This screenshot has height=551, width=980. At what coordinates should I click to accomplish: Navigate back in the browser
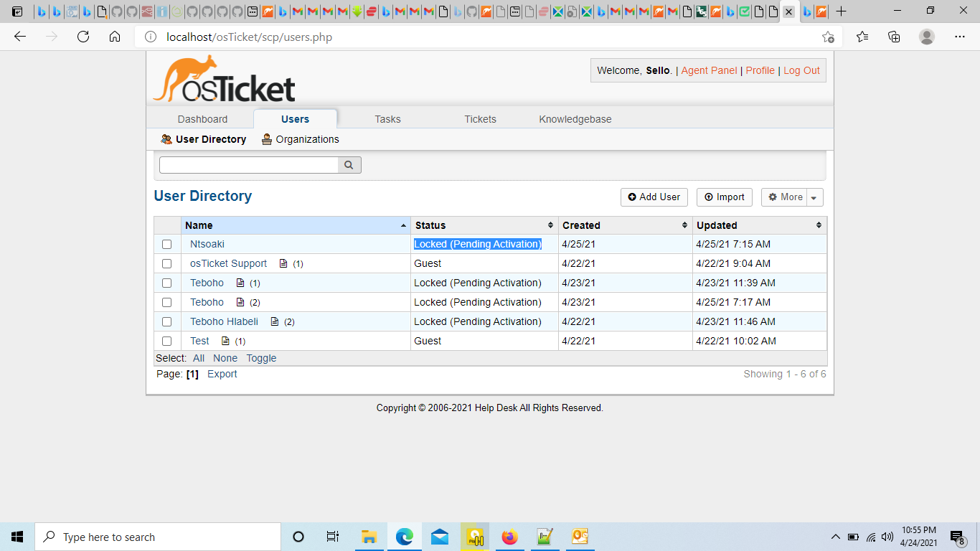click(20, 37)
